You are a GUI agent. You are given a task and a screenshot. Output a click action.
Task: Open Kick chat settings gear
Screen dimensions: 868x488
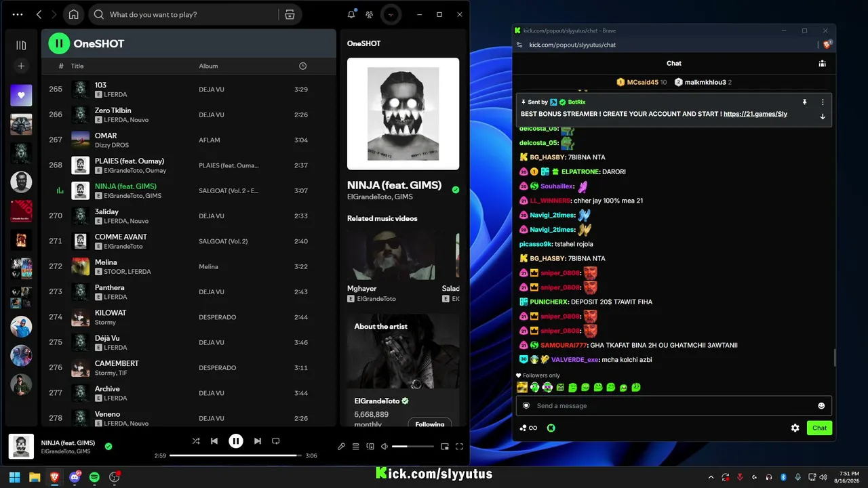click(x=795, y=428)
